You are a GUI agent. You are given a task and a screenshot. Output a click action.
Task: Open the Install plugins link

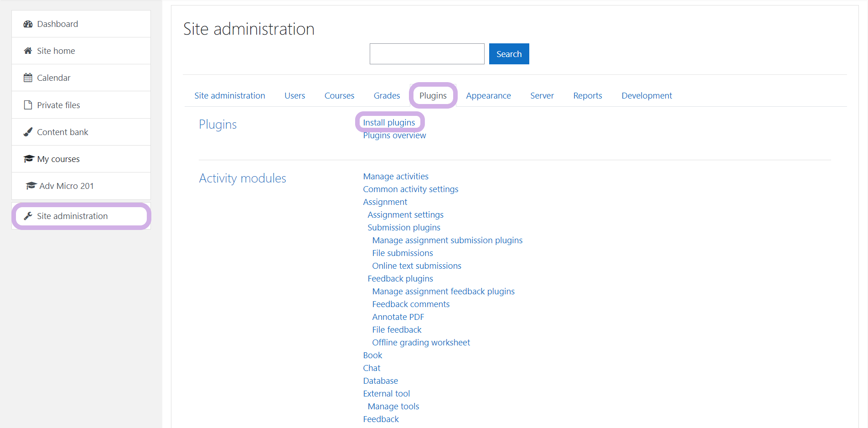(x=389, y=122)
